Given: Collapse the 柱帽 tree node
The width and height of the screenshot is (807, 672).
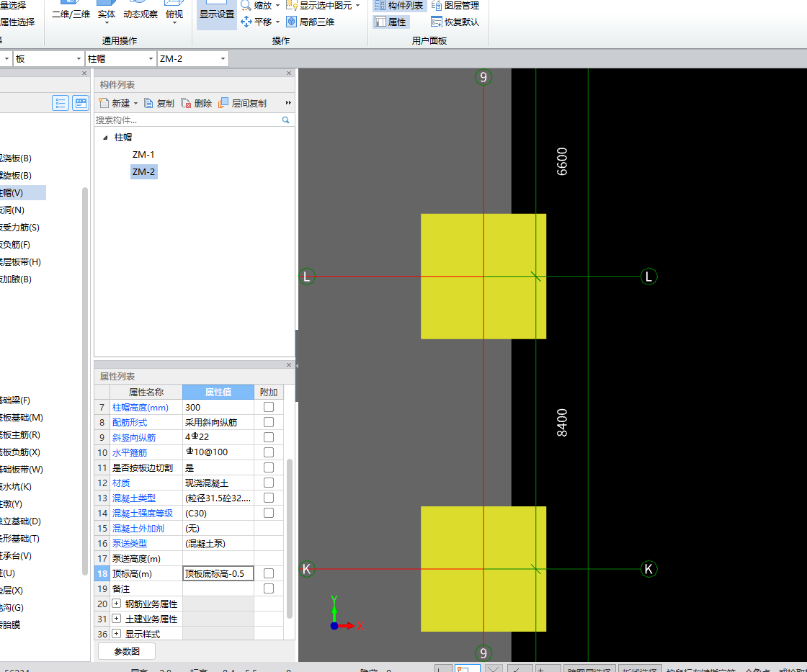Looking at the screenshot, I should coord(105,138).
